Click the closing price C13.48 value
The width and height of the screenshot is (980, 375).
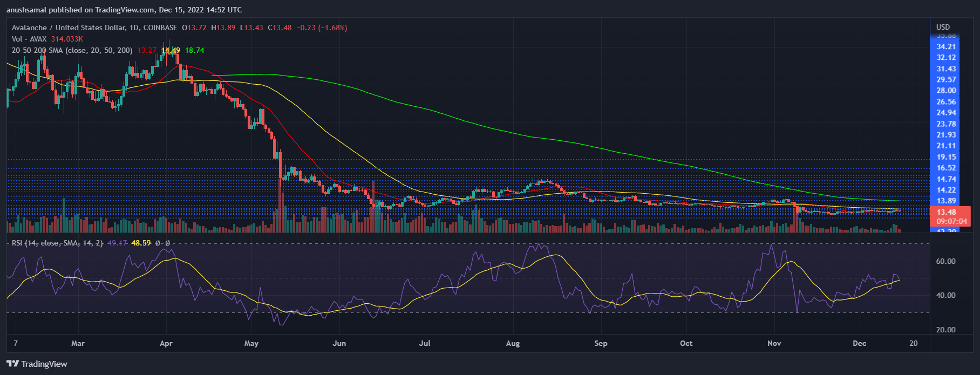(x=280, y=28)
